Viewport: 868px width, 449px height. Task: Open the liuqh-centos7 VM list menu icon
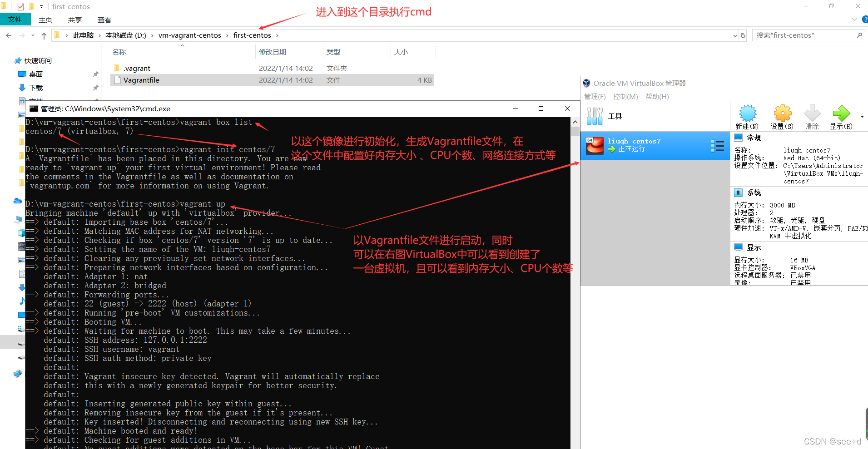(x=718, y=146)
